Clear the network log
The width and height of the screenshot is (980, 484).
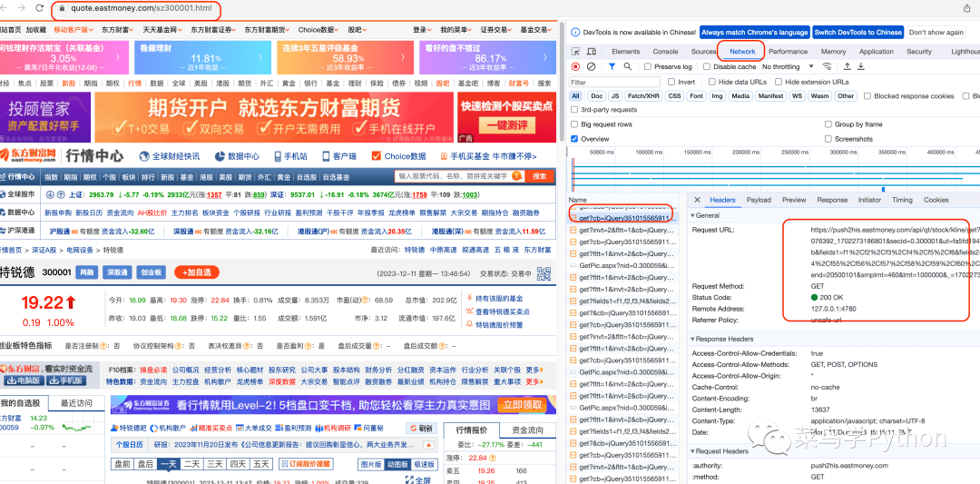[592, 66]
